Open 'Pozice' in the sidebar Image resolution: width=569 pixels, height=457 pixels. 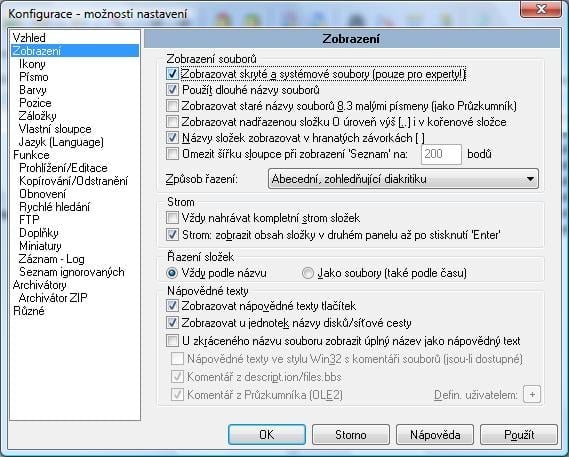pos(35,103)
